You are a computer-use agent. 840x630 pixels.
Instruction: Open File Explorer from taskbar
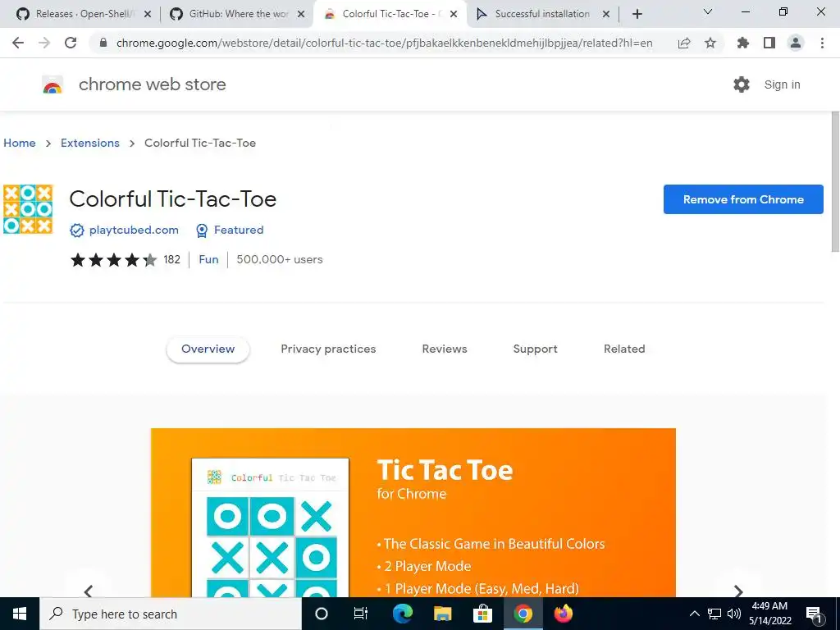pos(442,614)
